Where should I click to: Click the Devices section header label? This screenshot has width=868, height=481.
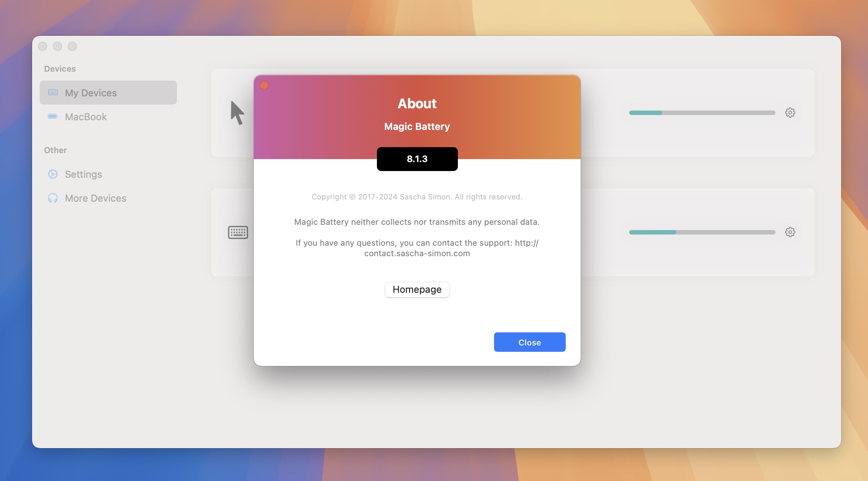point(59,68)
